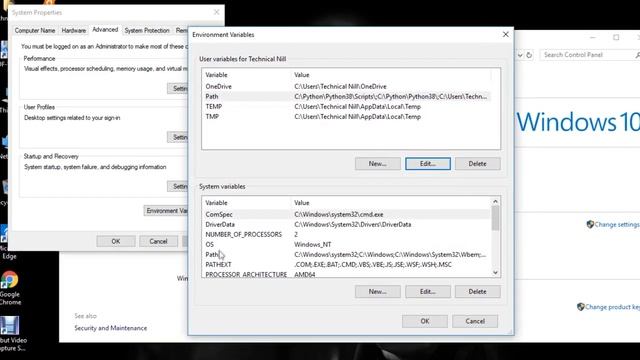This screenshot has width=640, height=360.
Task: Select the Advanced tab
Action: (x=105, y=30)
